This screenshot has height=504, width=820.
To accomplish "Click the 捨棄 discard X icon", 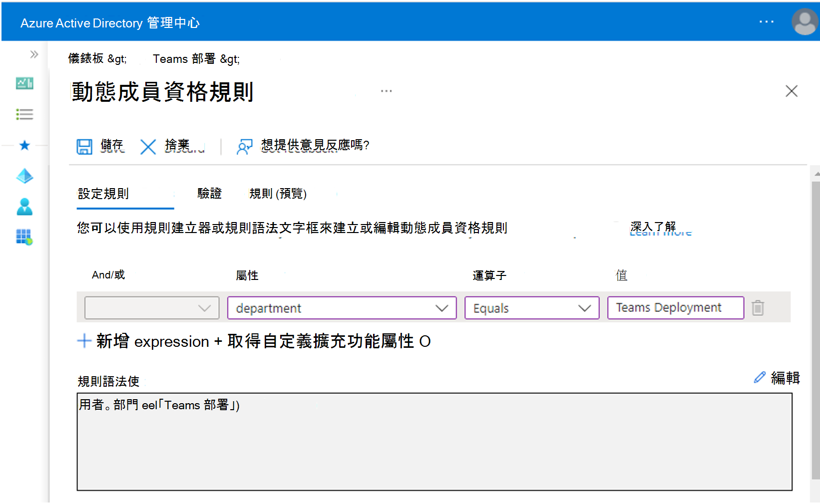I will pyautogui.click(x=148, y=147).
